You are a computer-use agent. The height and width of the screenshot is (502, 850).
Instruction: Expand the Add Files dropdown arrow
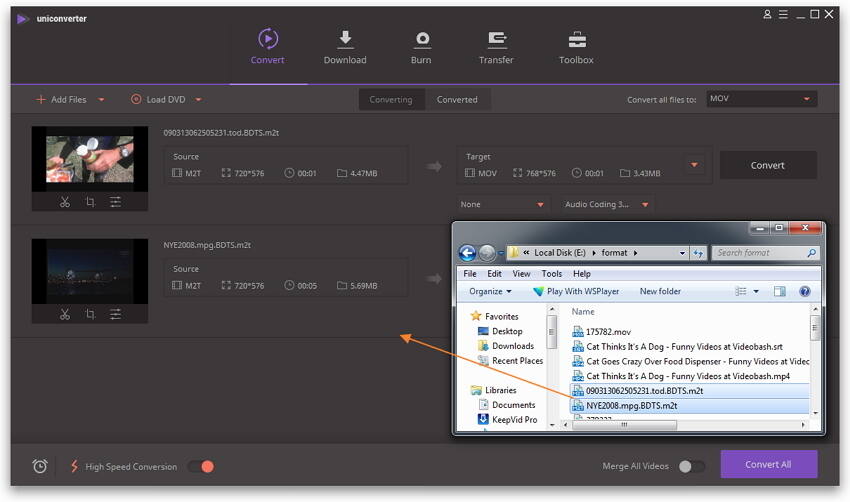coord(101,100)
